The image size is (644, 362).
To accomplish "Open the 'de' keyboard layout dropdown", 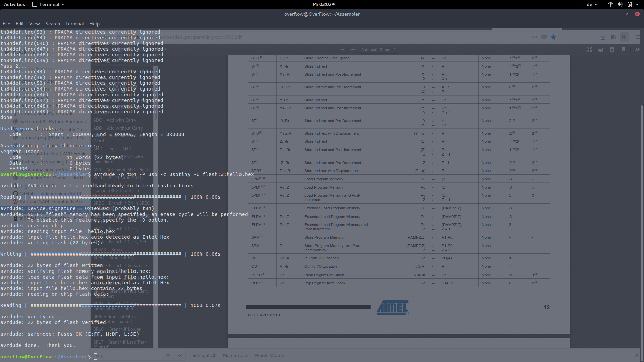I will (x=592, y=4).
